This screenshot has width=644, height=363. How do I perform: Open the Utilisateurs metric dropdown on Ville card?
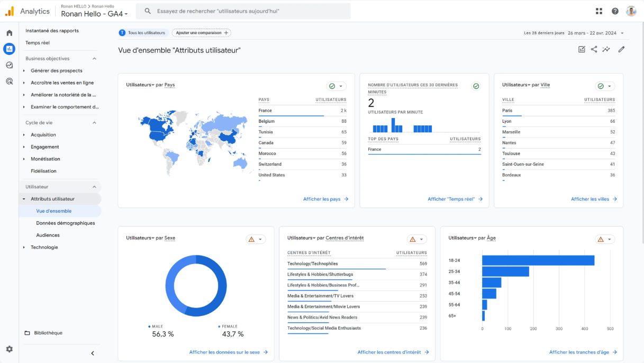516,85
